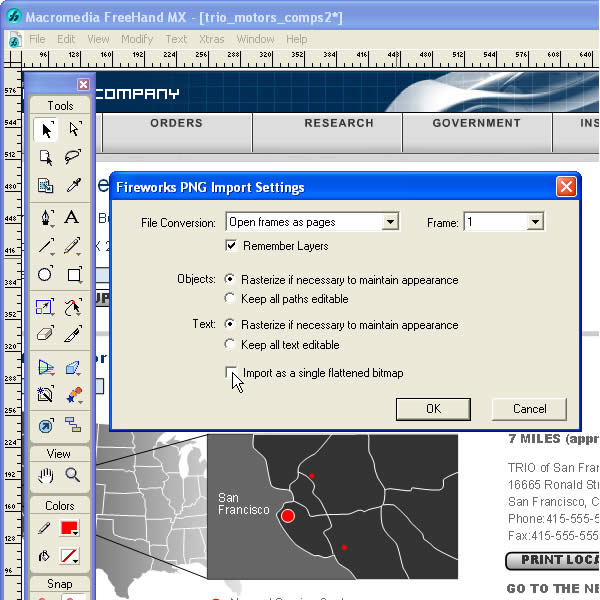Select the Trace tool
Screen dimensions: 600x600
tap(46, 394)
